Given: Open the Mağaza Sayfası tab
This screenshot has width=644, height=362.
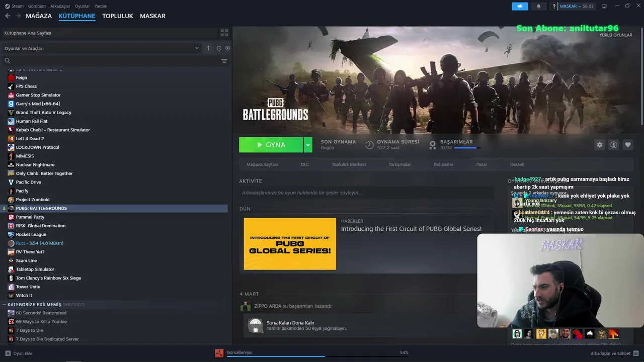Looking at the screenshot, I should tap(262, 164).
